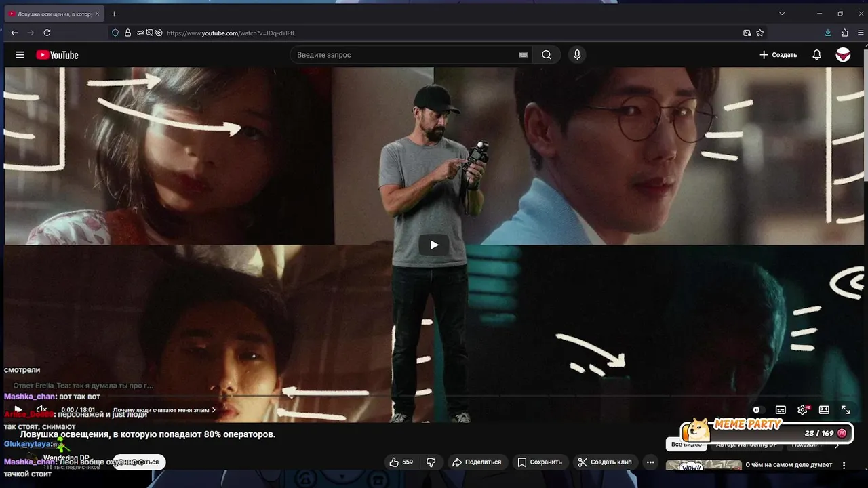This screenshot has width=868, height=488.
Task: Click the magnifier search button
Action: pos(547,55)
